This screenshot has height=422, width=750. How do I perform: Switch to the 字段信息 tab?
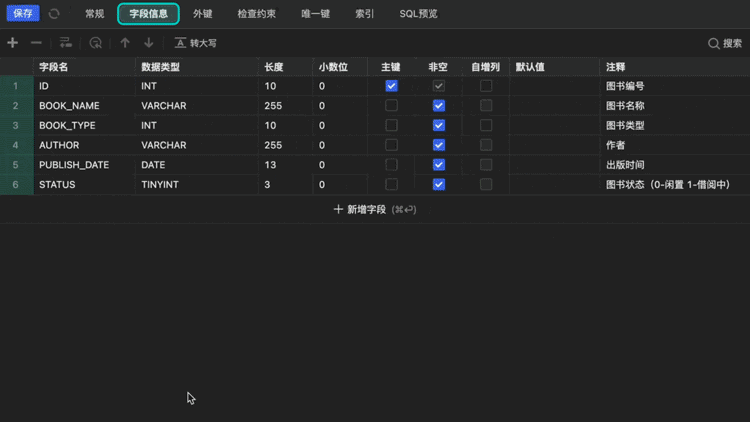pos(148,14)
